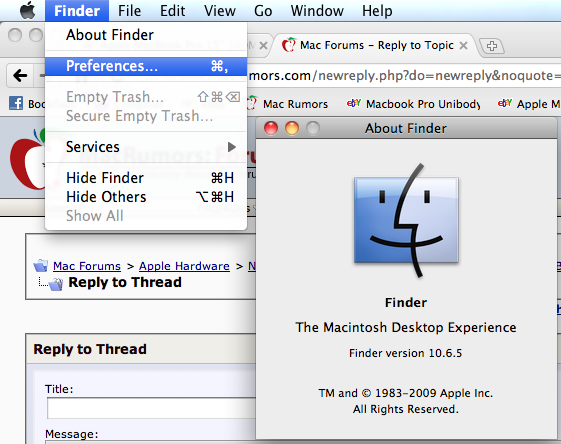This screenshot has width=561, height=444.
Task: Click the Finder menu bar item
Action: (x=77, y=11)
